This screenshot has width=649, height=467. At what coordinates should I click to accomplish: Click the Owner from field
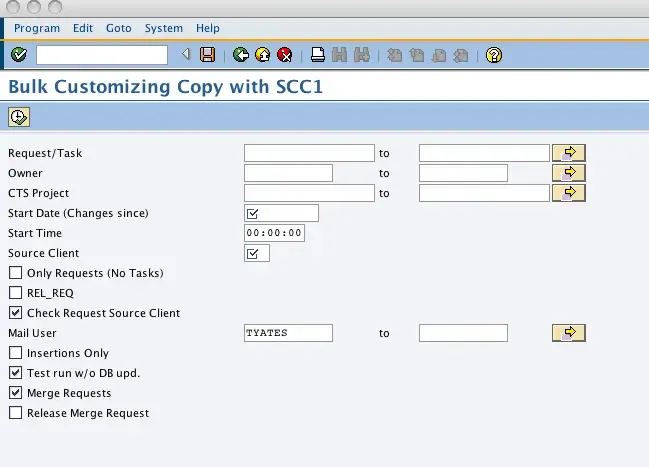pos(288,173)
